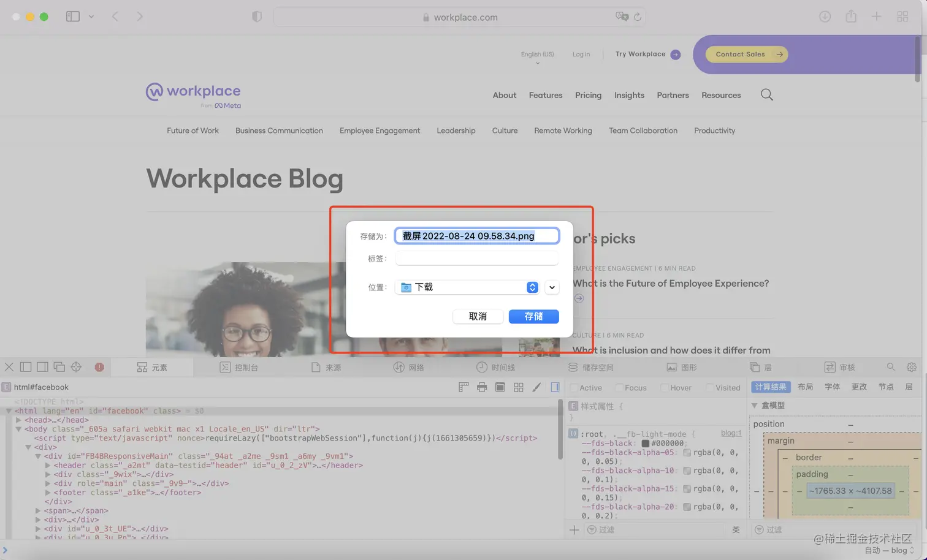Add new style rule plus icon

574,530
